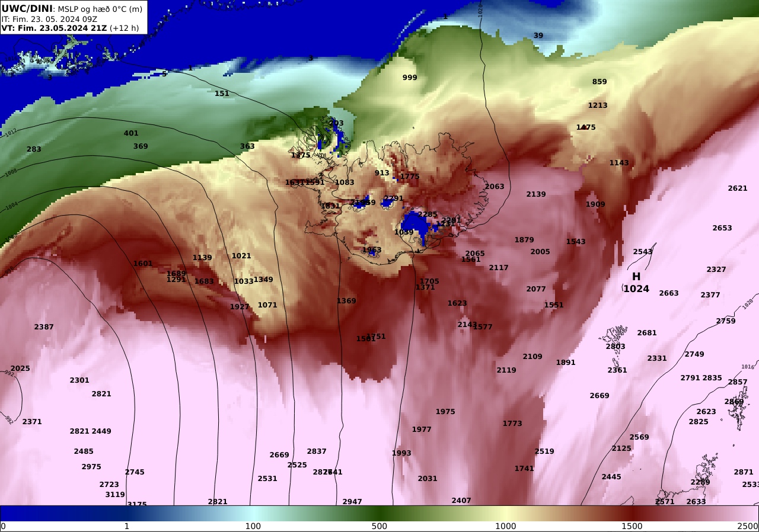
Task: Click the 2139 value
Action: tap(536, 194)
